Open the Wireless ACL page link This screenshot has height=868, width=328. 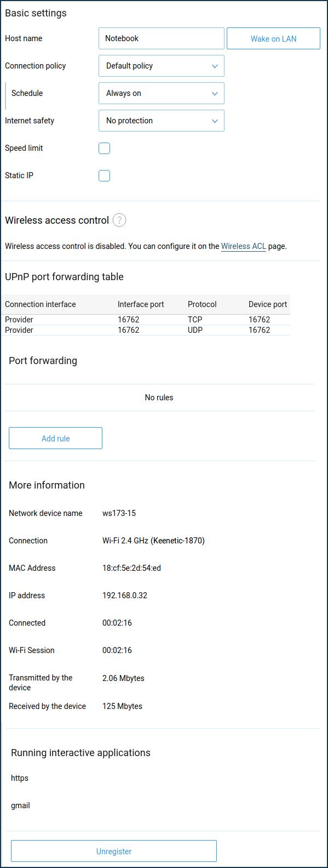(244, 246)
